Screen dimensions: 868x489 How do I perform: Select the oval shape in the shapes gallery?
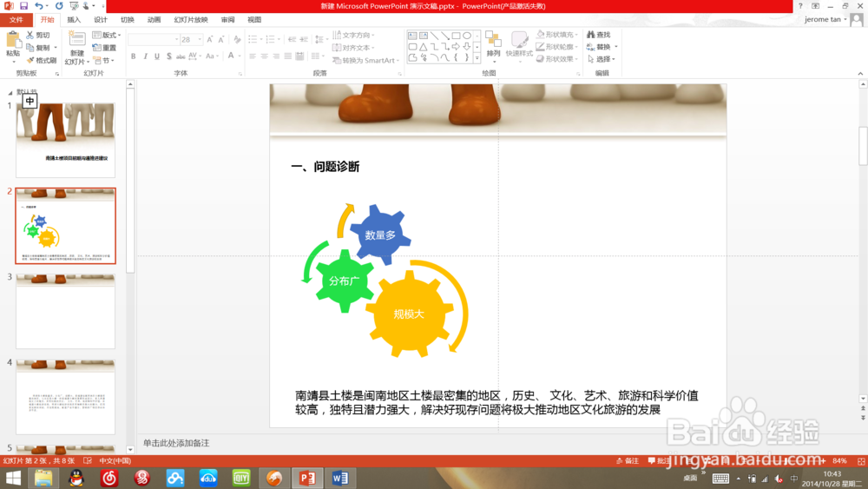pyautogui.click(x=467, y=36)
